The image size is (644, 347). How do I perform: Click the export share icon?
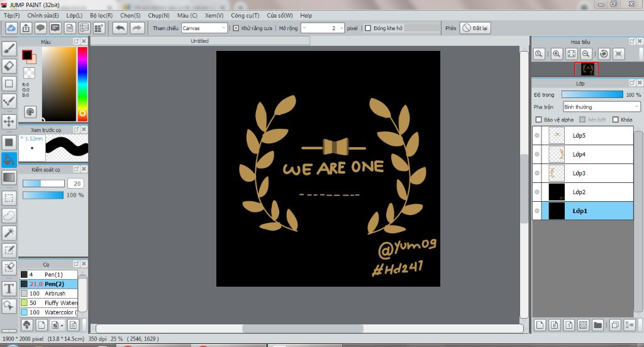coord(26,28)
